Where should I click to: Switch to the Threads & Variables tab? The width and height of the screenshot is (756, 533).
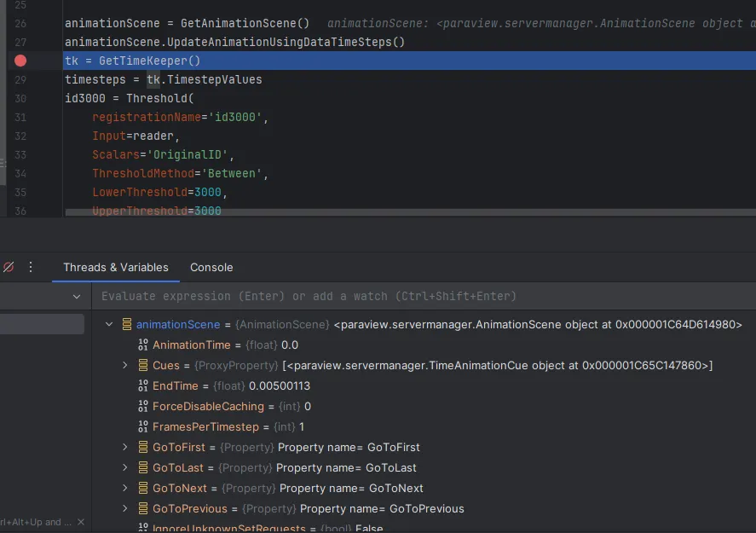click(x=116, y=267)
